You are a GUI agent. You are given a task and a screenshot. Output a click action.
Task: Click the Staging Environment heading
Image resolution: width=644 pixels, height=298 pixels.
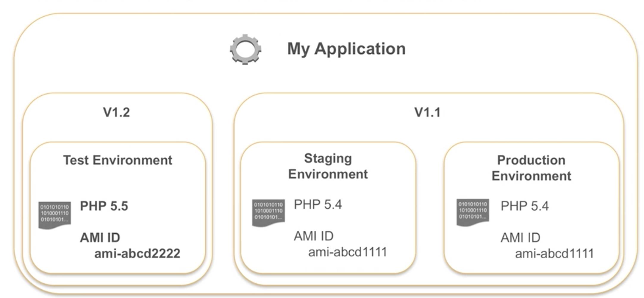[x=328, y=166]
